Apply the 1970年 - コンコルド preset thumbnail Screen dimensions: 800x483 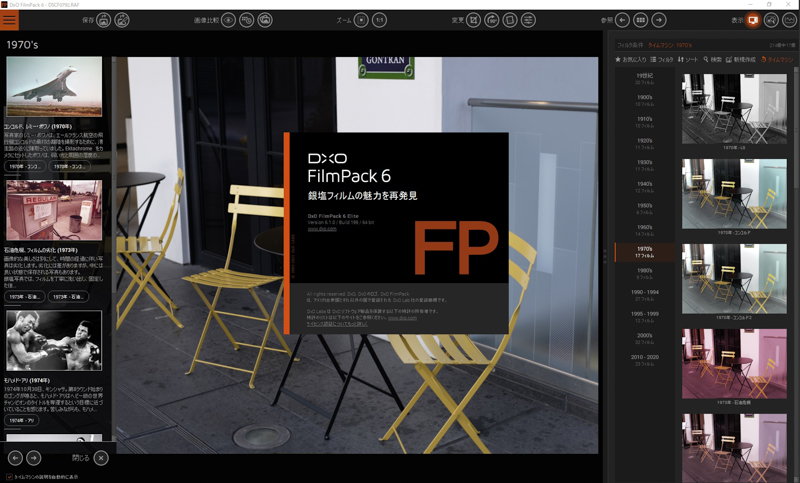tap(734, 194)
